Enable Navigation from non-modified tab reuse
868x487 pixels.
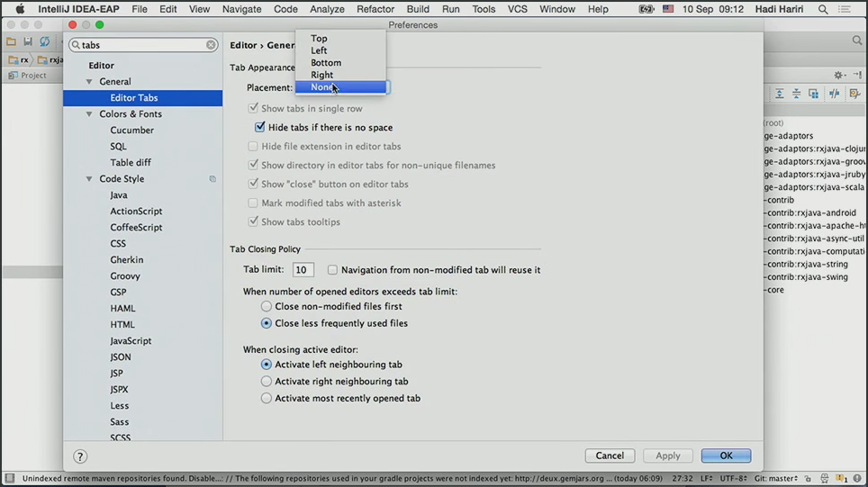point(332,270)
